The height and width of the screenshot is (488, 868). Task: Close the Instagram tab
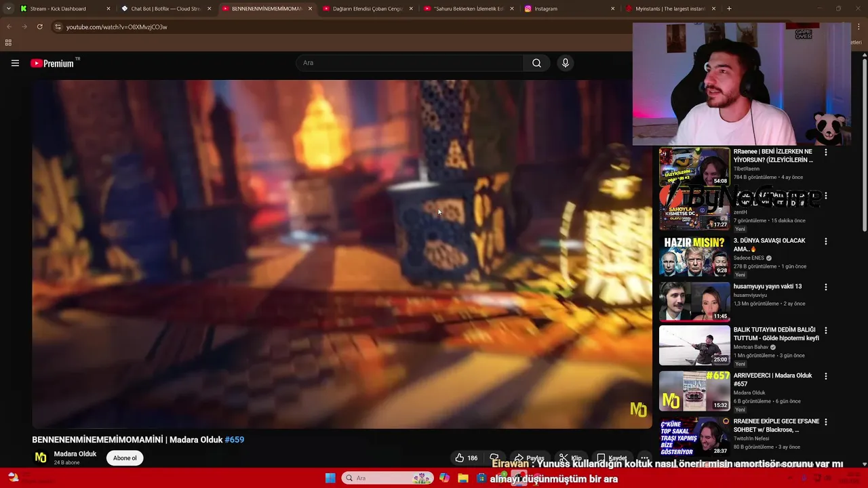point(613,9)
